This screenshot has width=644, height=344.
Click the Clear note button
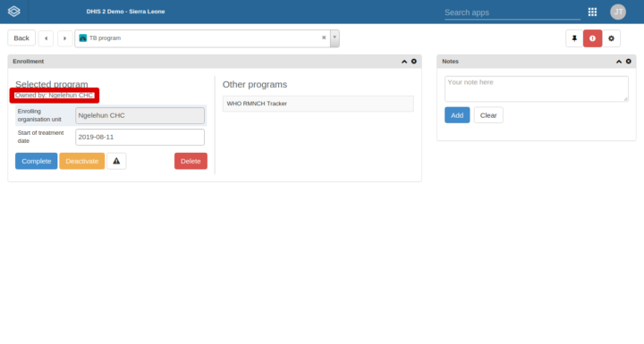(x=488, y=115)
